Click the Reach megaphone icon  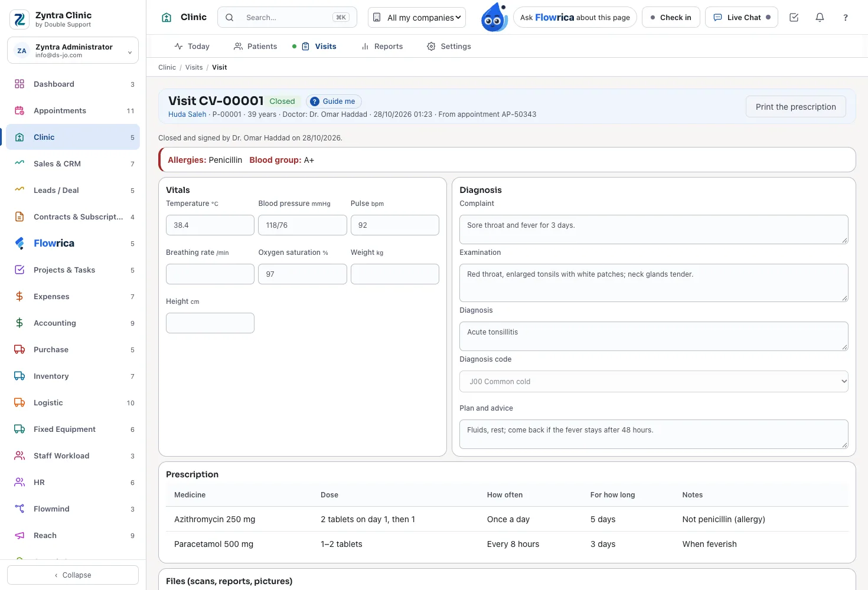point(19,535)
